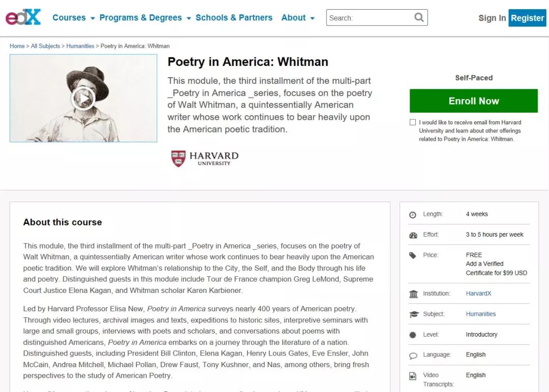Play the Whitman course video
The height and width of the screenshot is (392, 549).
[x=83, y=98]
